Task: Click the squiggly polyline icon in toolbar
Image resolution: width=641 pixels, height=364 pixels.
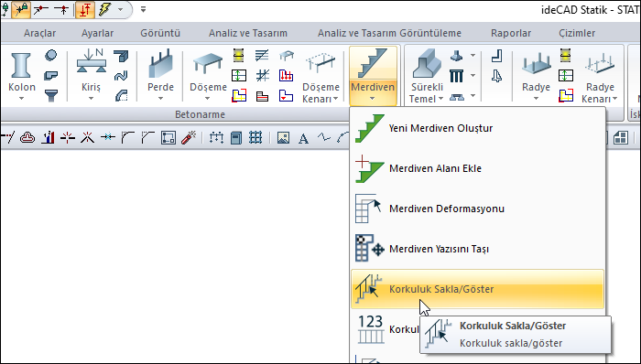Action: (x=323, y=137)
